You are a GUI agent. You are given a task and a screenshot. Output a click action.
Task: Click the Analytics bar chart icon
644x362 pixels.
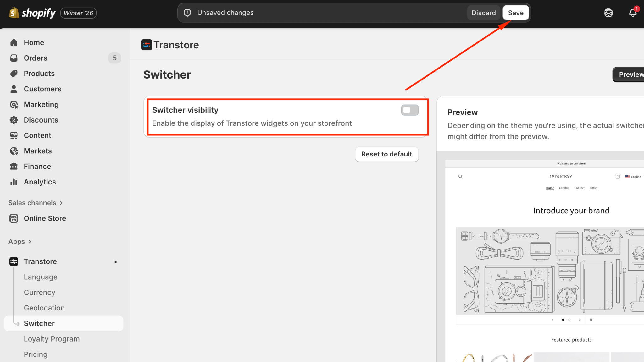(14, 182)
